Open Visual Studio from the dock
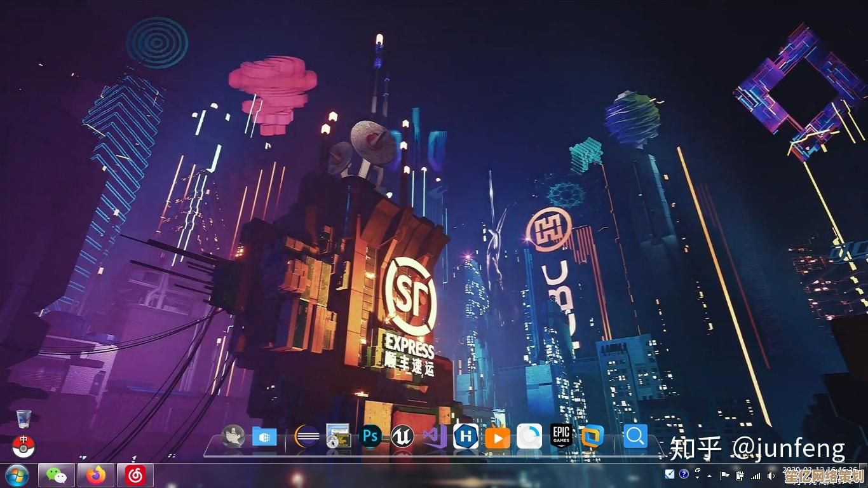868x488 pixels. click(435, 437)
